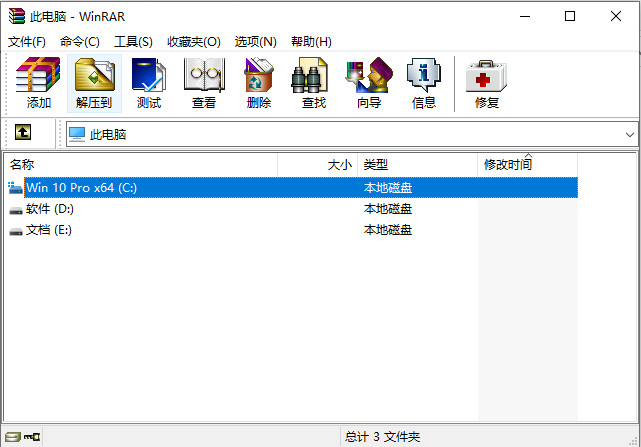Click the 删除 (Delete) recycle bin icon
Screen dimensions: 641x447
point(258,75)
